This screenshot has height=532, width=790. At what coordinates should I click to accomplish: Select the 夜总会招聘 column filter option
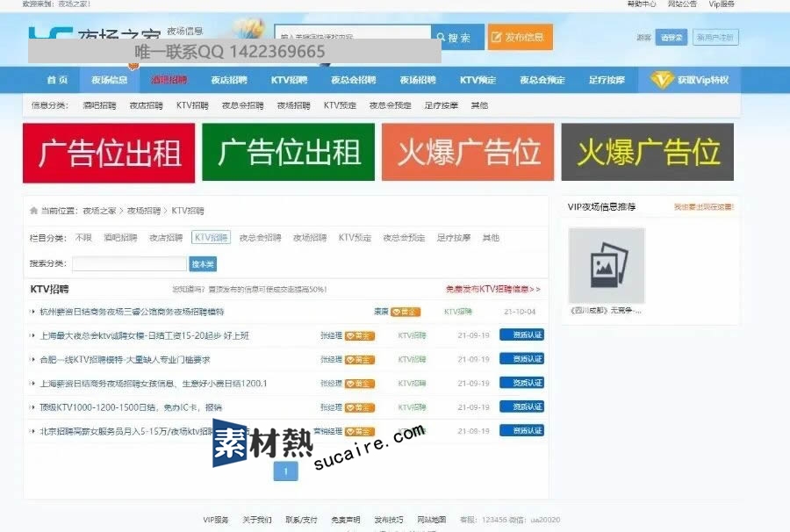tap(260, 238)
